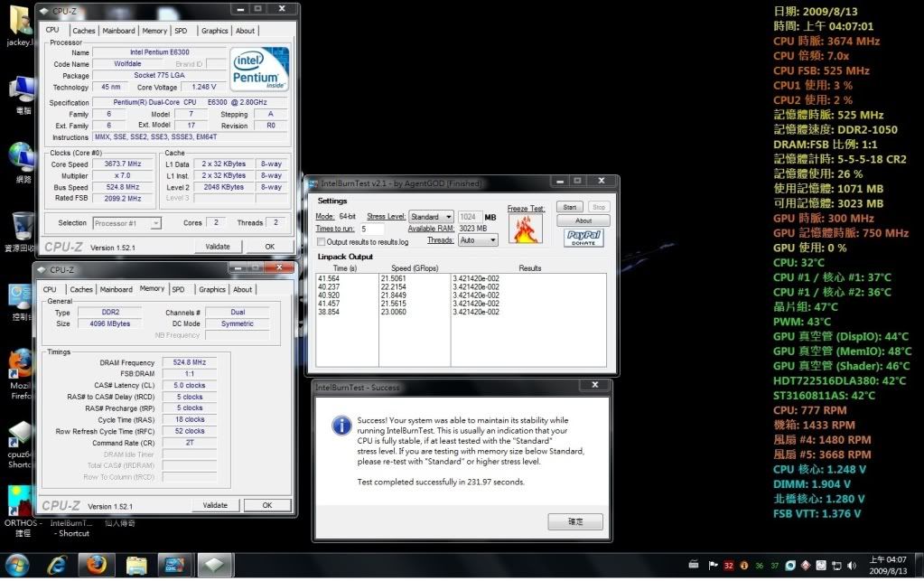
Task: Enable Output results to results.log checkbox
Action: 322,241
